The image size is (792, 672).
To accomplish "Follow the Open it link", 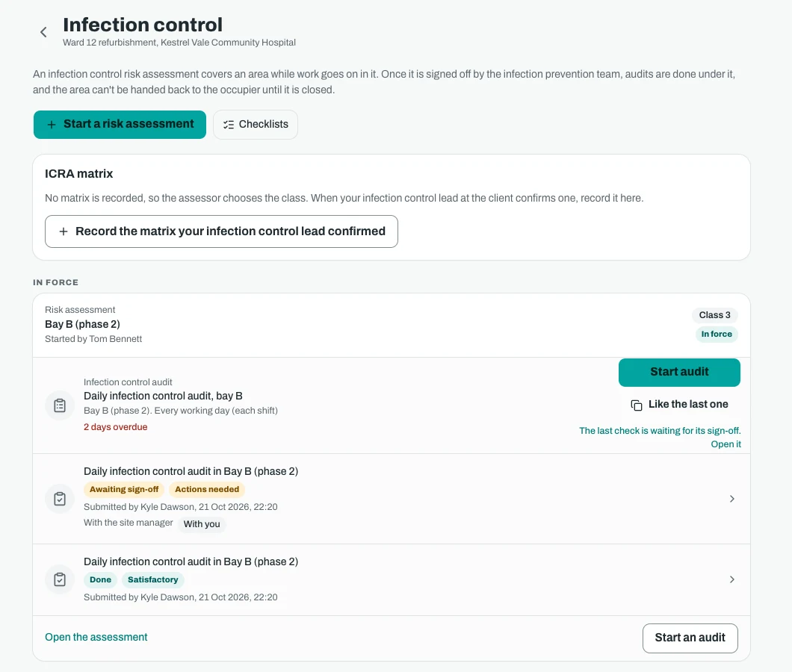I will 726,444.
